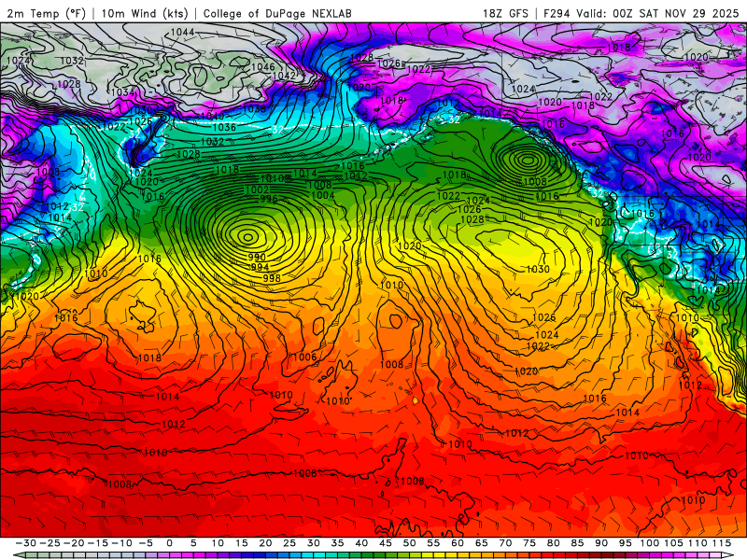
Task: Click the 90 value on the temperature color scale
Action: click(601, 543)
